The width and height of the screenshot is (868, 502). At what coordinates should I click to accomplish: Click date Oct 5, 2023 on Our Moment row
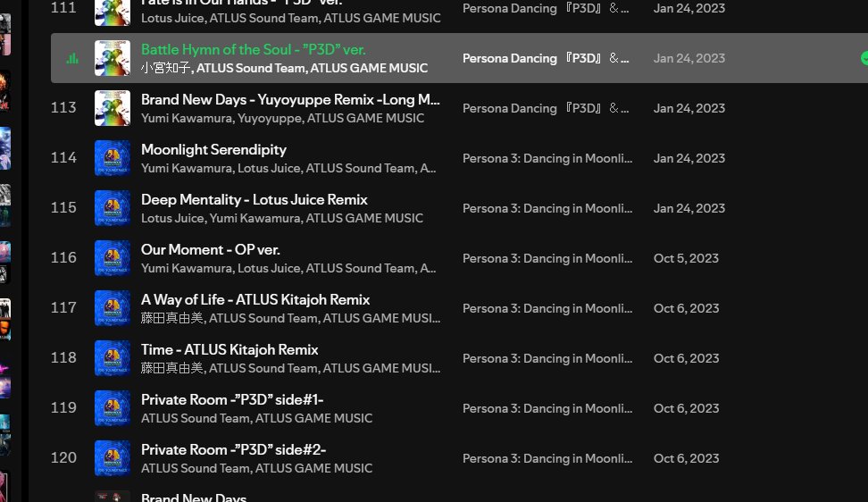pyautogui.click(x=686, y=258)
